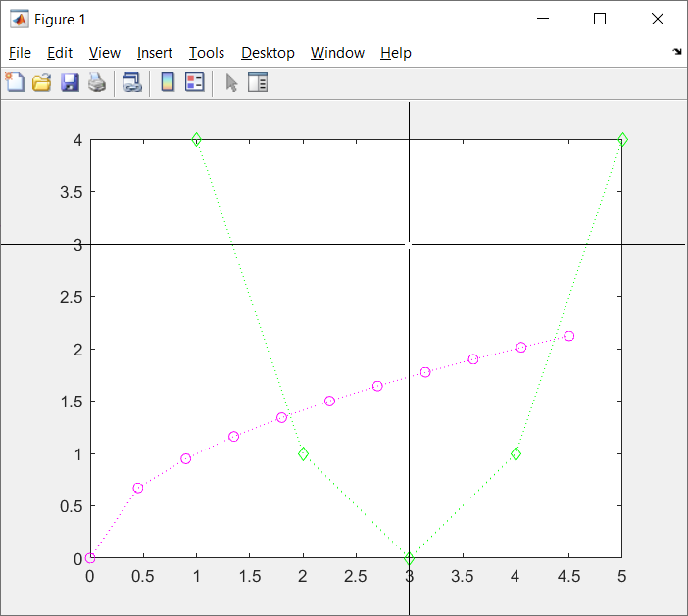Click the MATLAB logo in the title bar

coord(20,19)
